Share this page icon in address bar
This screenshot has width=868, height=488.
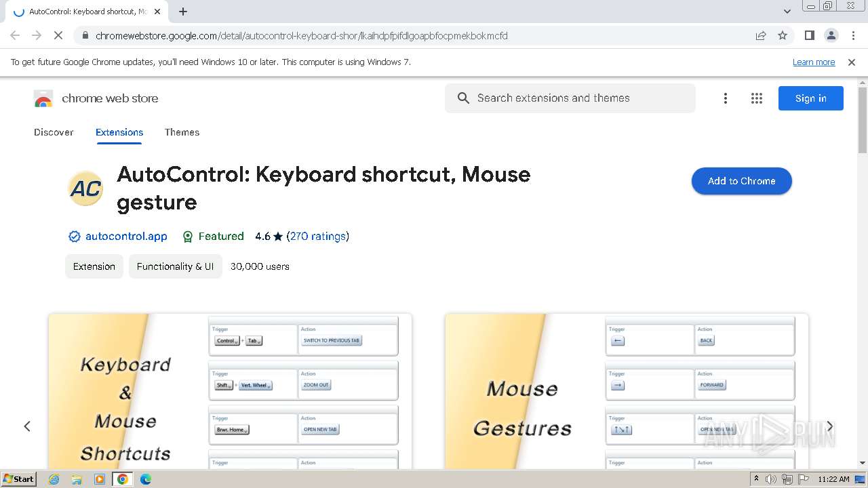pos(761,36)
